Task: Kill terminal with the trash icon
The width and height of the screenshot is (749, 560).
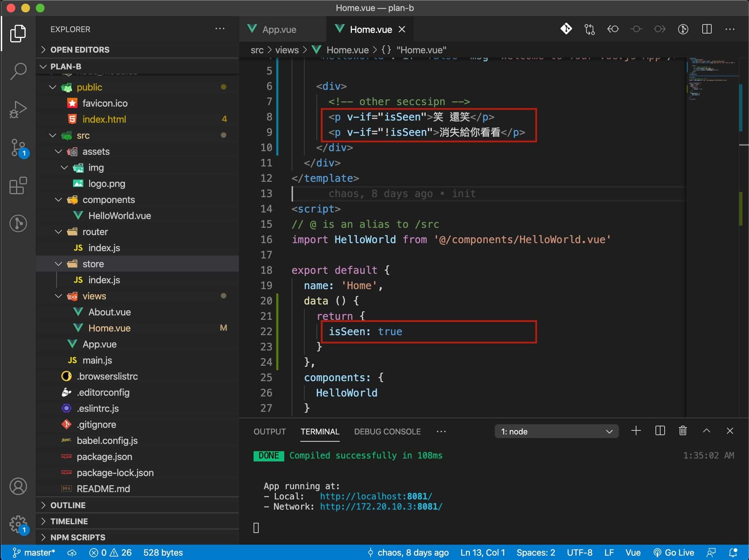Action: (x=683, y=431)
